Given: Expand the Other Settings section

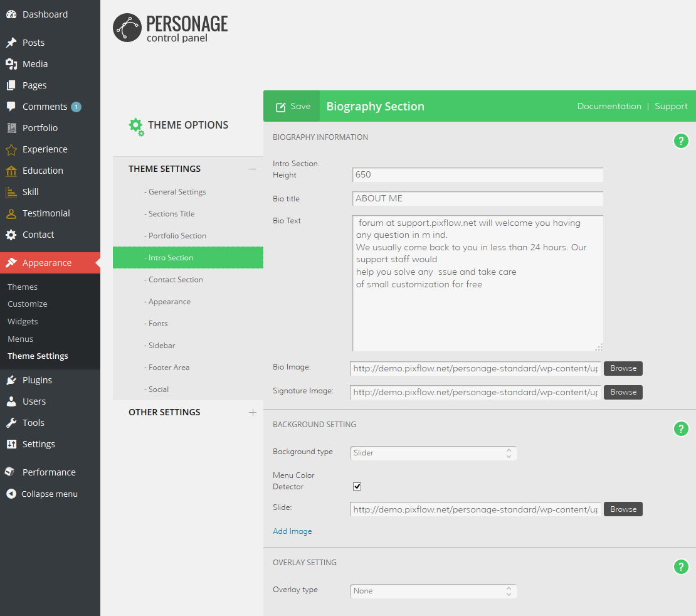Looking at the screenshot, I should pyautogui.click(x=253, y=412).
